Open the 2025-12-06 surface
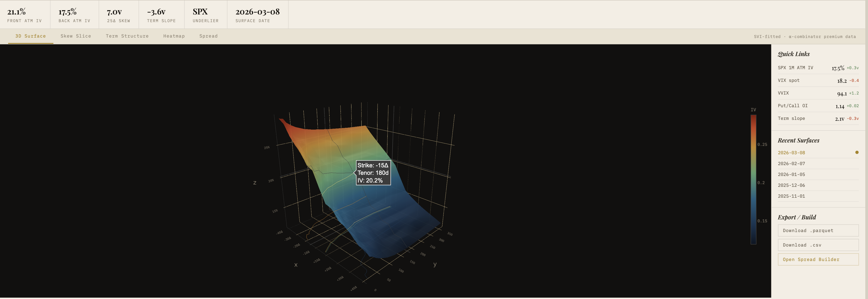868x299 pixels. point(791,185)
